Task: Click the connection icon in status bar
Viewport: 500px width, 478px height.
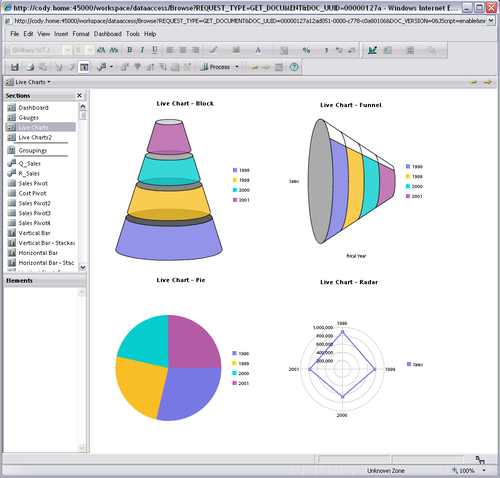Action: pyautogui.click(x=480, y=460)
